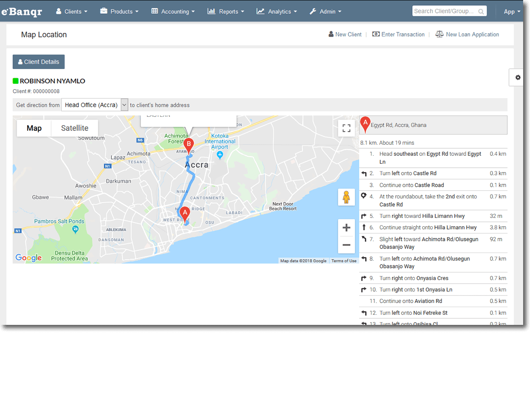
Task: Select step 5 Turn right toward Hilla Limann Hwy
Action: (x=433, y=216)
